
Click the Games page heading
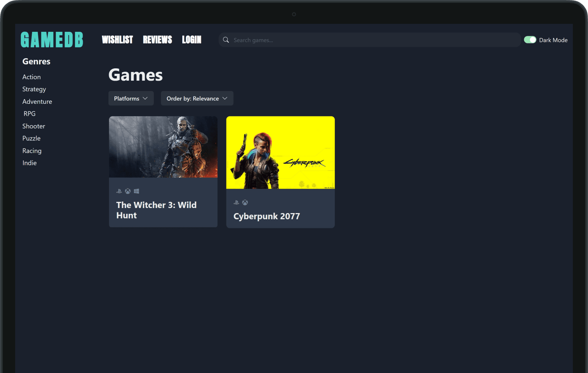pyautogui.click(x=136, y=75)
